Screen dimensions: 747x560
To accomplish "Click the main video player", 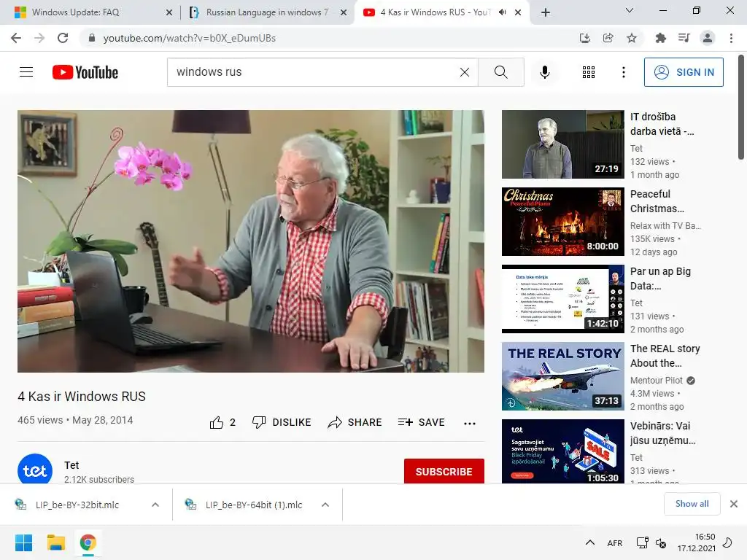I will [251, 241].
